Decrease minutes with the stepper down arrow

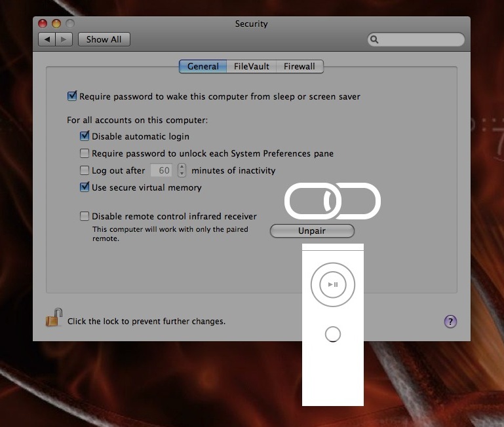coord(182,174)
